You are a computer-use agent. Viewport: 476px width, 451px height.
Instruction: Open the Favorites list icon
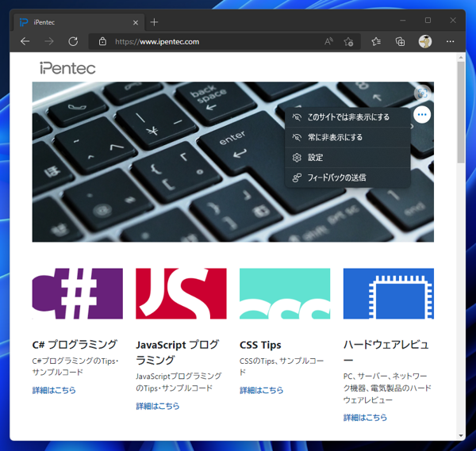point(376,41)
